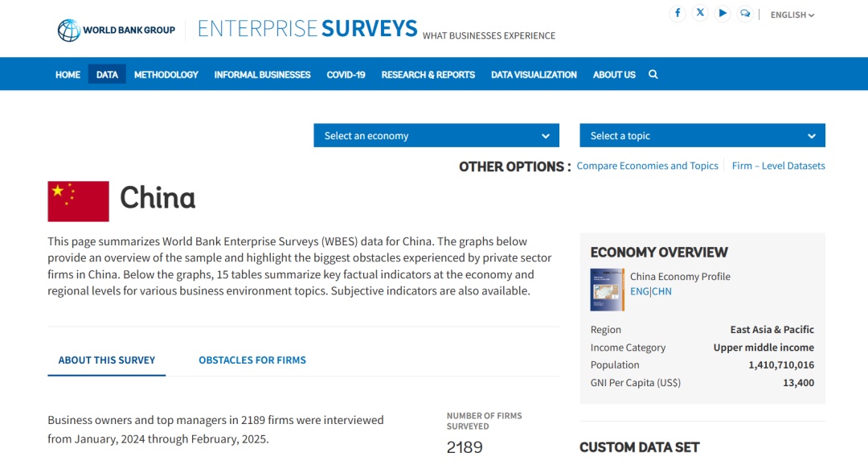Open the Informal Businesses menu item
This screenshot has width=868, height=465.
pos(262,75)
